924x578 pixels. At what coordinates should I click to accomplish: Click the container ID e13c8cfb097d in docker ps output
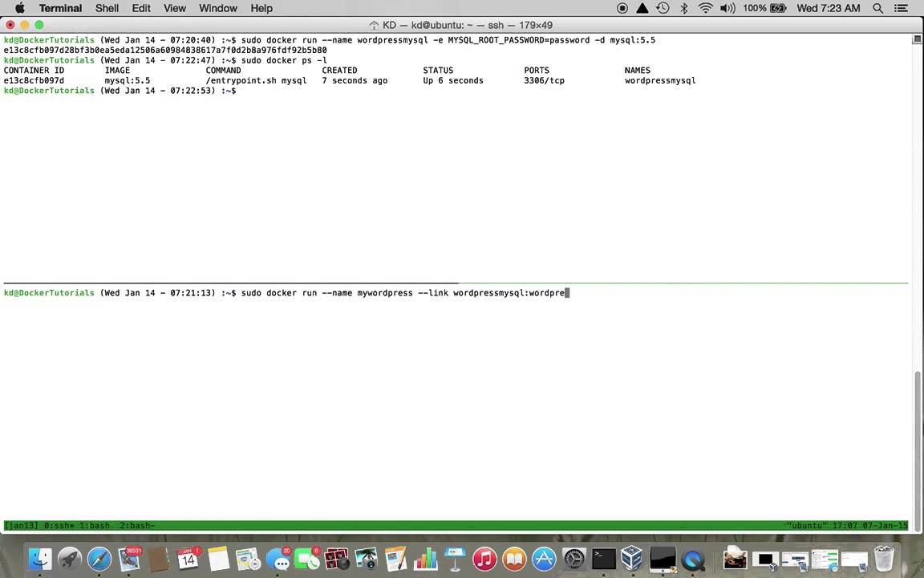click(34, 81)
